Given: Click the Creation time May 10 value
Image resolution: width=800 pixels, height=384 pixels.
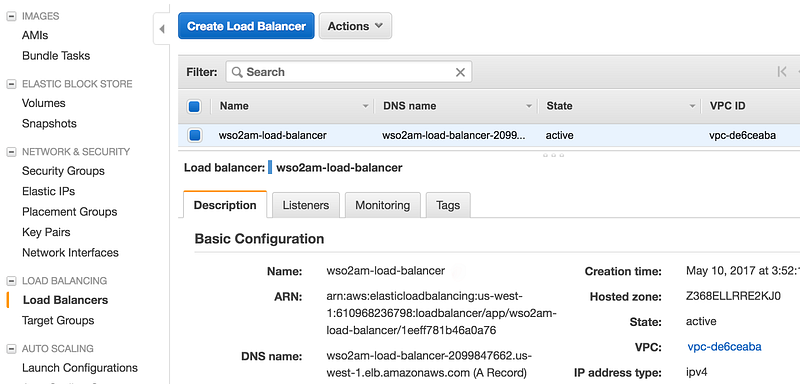Looking at the screenshot, I should [x=743, y=271].
